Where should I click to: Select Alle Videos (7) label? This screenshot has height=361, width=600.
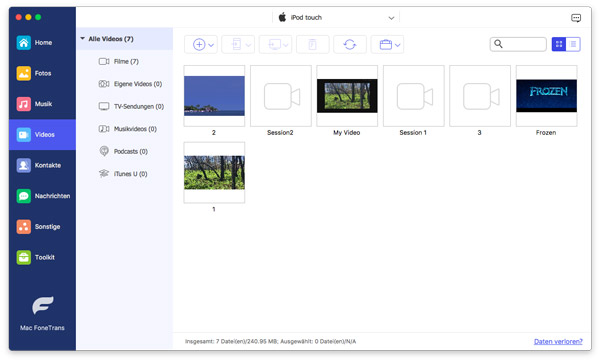111,39
